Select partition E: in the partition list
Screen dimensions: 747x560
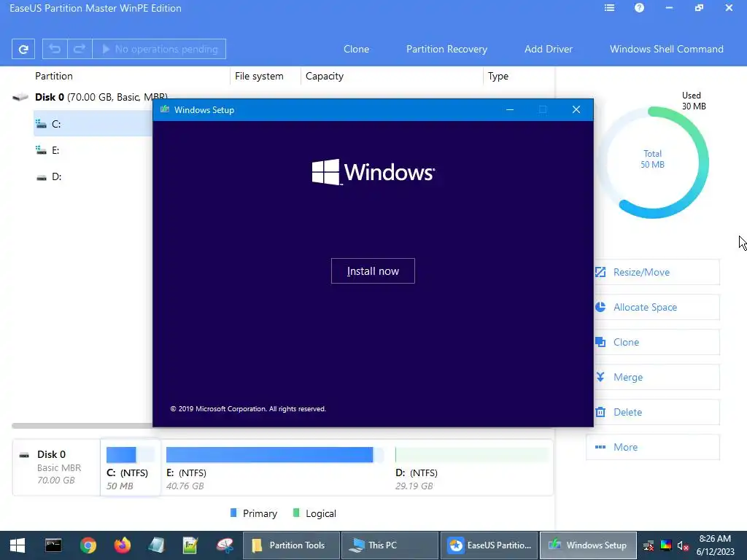click(x=93, y=150)
